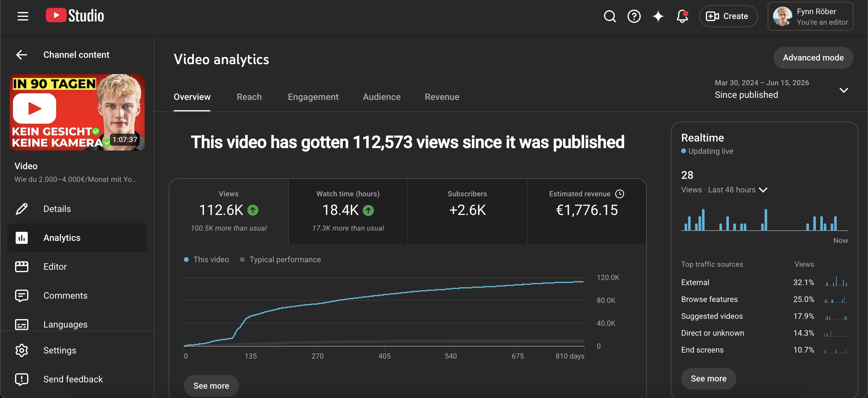Click See more under the Realtime panel
The width and height of the screenshot is (868, 398).
pyautogui.click(x=708, y=378)
